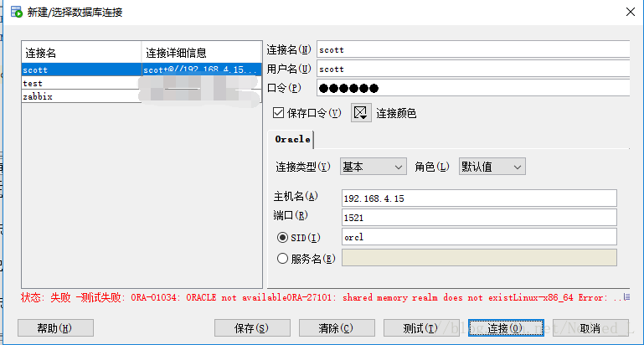Open the connection color picker swatch
Viewport: 644px width, 345px height.
tap(361, 112)
